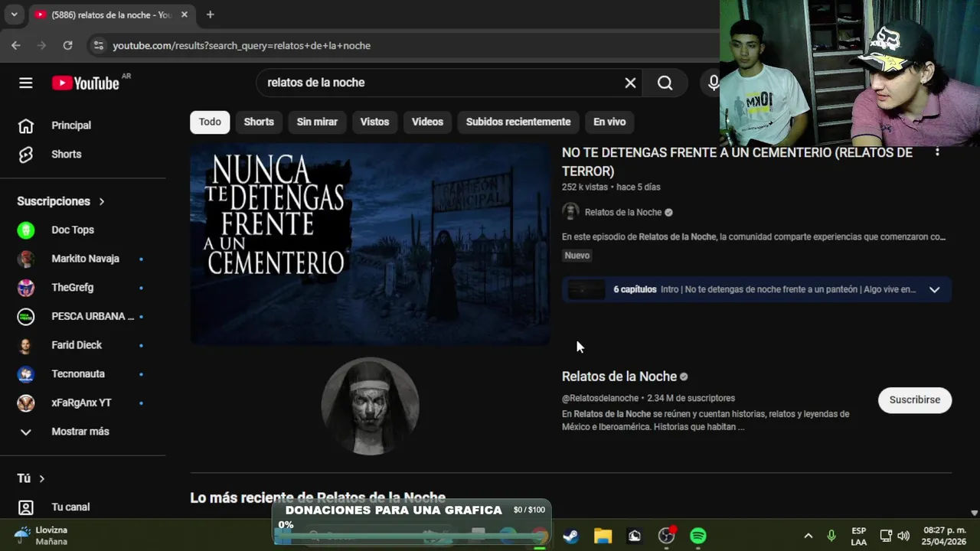Click the browser address bar URL
The image size is (980, 551).
coord(241,45)
